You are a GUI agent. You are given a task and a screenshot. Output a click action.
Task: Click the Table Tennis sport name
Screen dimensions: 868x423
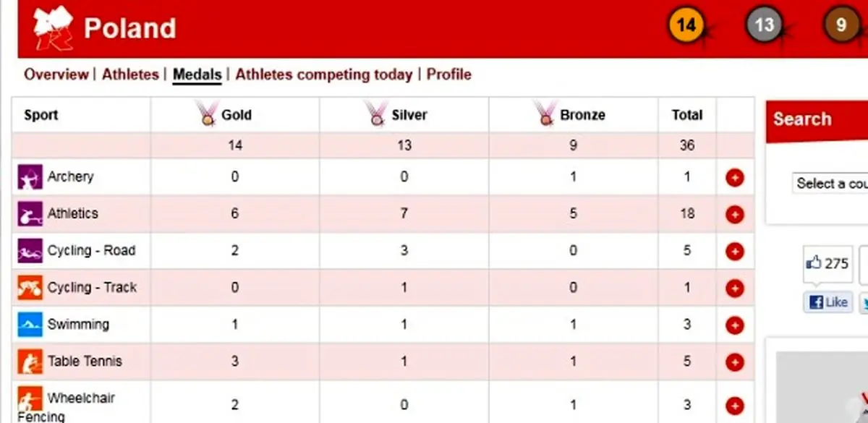85,361
